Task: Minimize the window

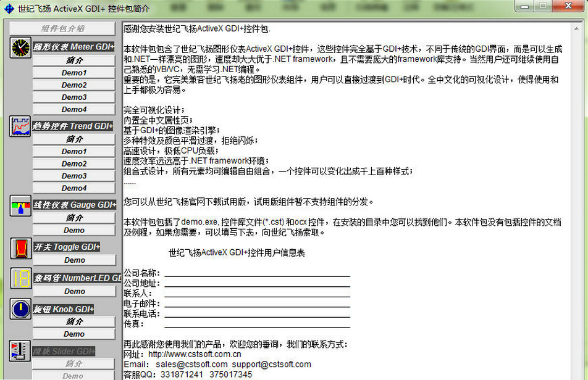Action: pyautogui.click(x=524, y=6)
